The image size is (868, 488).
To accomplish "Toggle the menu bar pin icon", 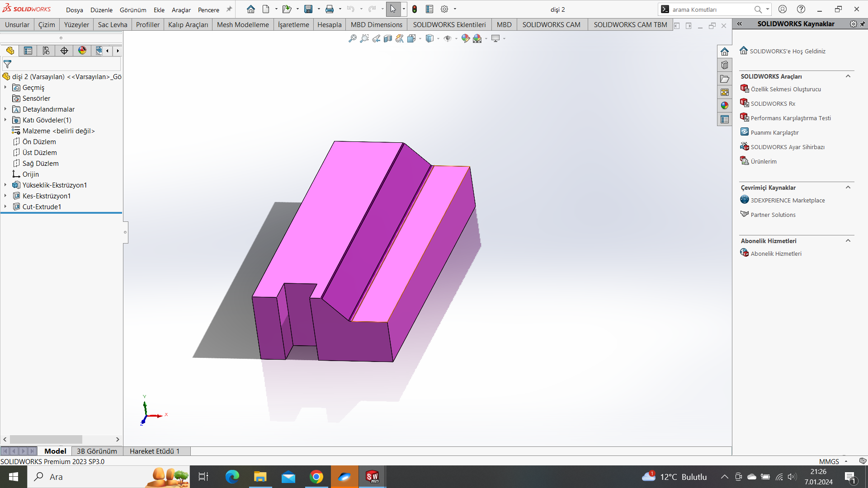I will (x=229, y=9).
